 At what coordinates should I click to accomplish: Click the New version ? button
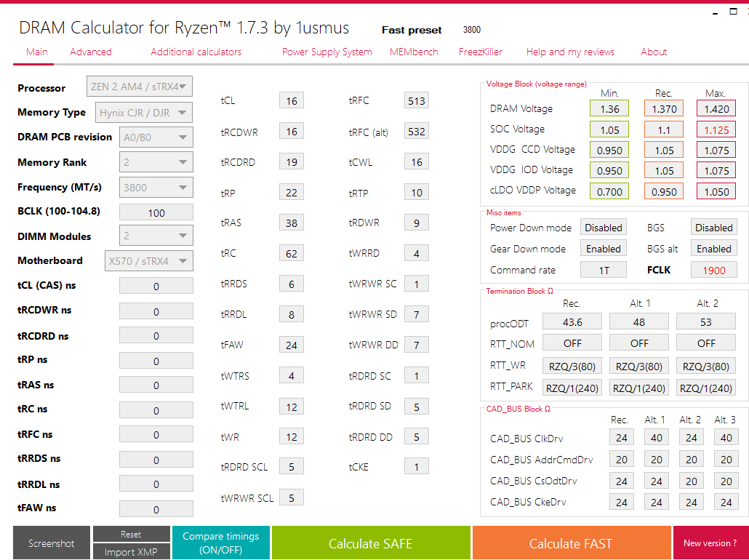click(710, 543)
